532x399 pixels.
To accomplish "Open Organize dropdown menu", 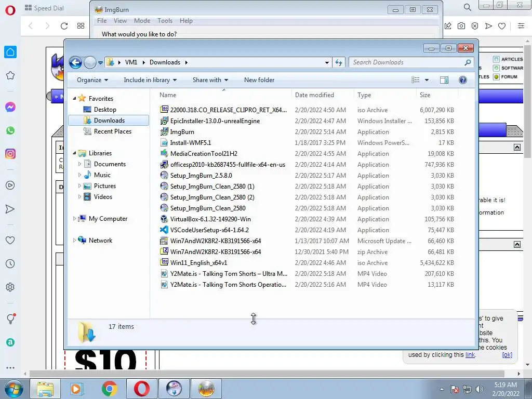I will click(92, 80).
